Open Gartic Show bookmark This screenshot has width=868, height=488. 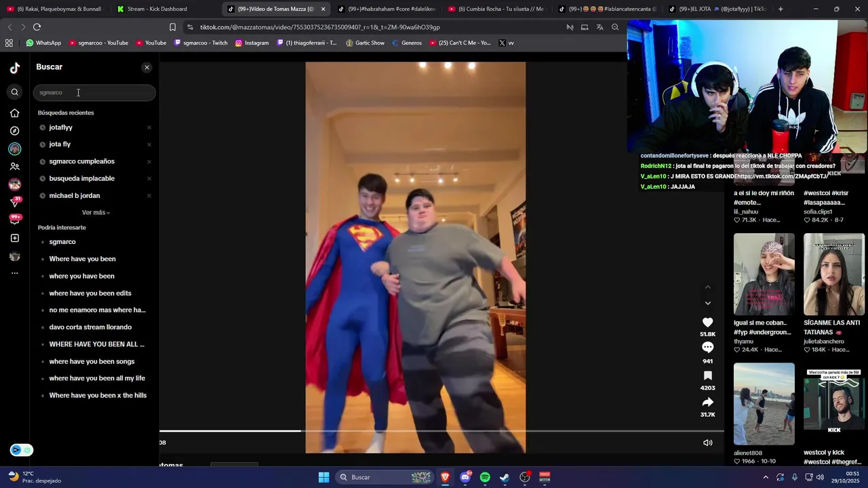coord(365,43)
